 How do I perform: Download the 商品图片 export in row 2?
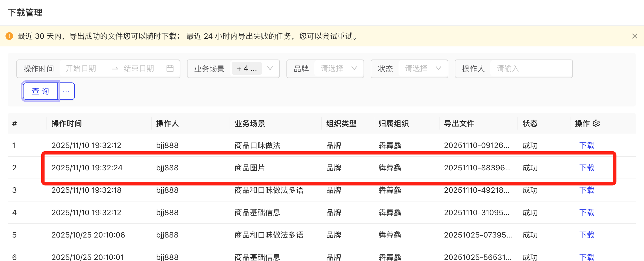(587, 168)
